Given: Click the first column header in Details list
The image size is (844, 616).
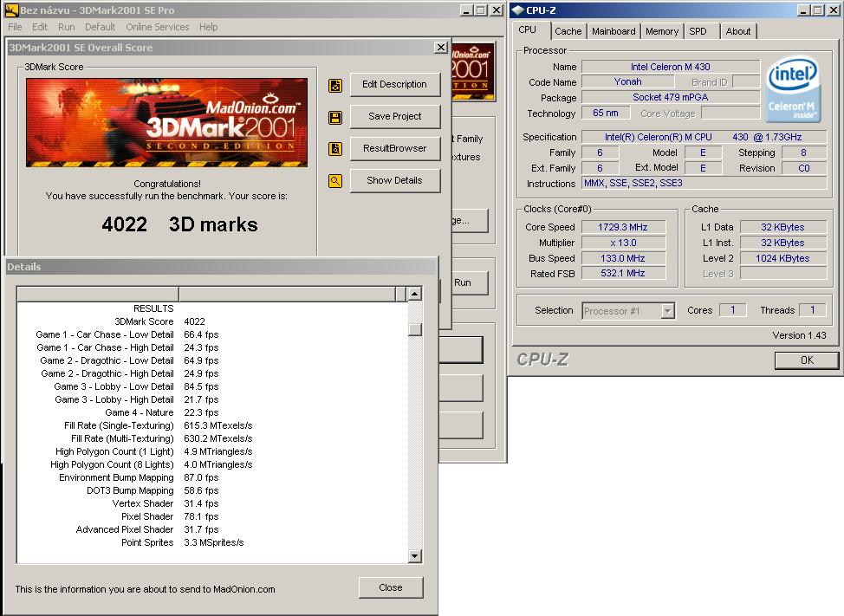Looking at the screenshot, I should coord(98,295).
